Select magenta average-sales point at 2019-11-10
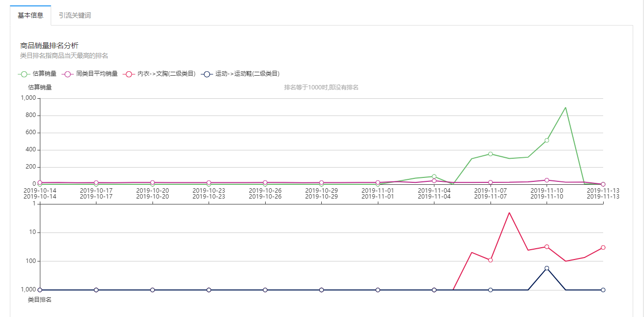This screenshot has height=317, width=644. (x=547, y=180)
